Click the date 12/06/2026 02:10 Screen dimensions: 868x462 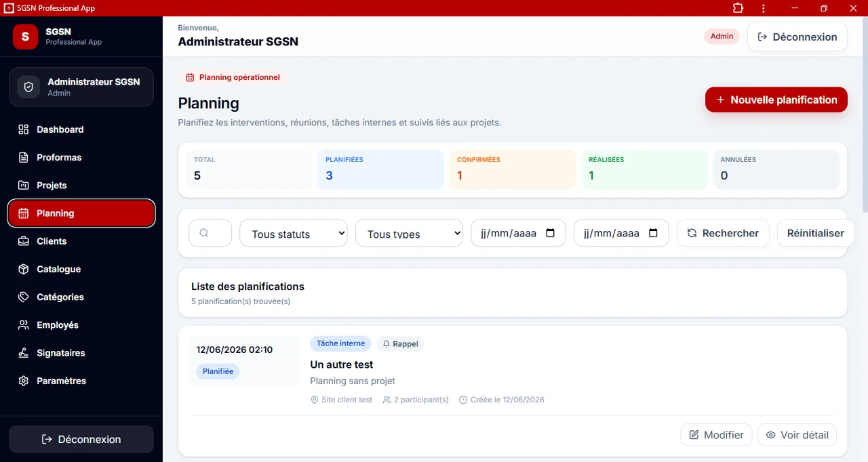tap(235, 350)
